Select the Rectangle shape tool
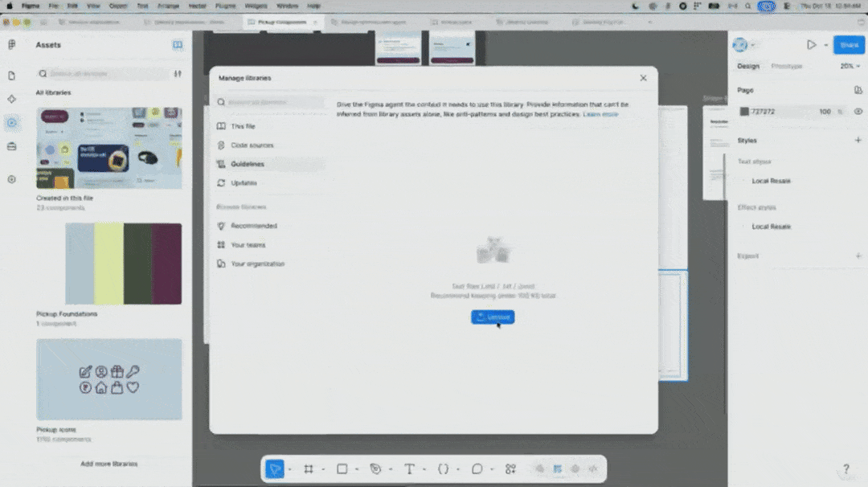 point(342,469)
